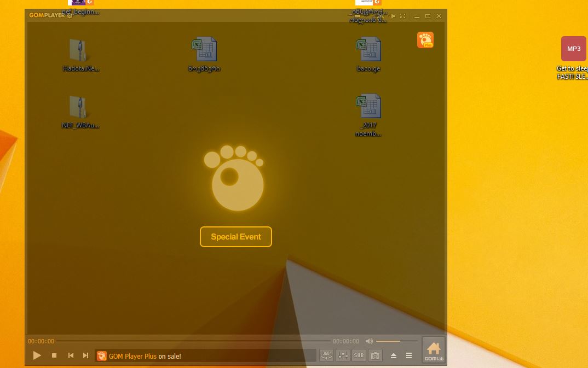Open the GOM Player Plus icon in the video area
The image size is (588, 368).
tap(425, 40)
